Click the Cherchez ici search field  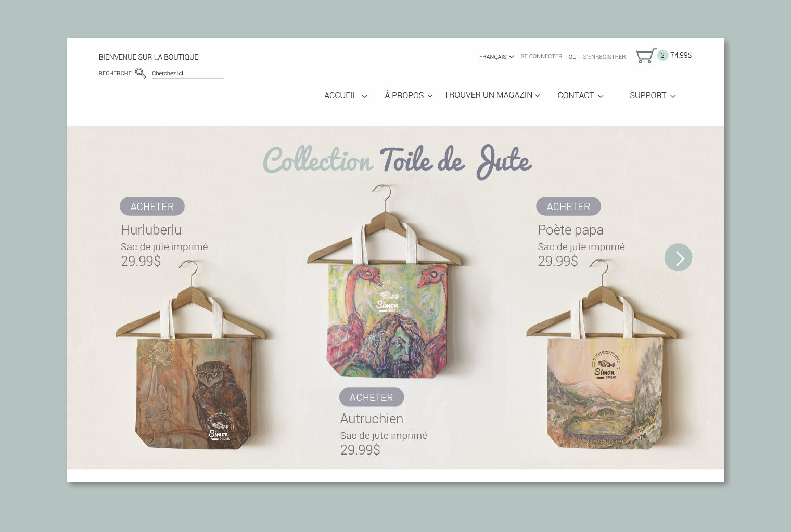(x=187, y=73)
